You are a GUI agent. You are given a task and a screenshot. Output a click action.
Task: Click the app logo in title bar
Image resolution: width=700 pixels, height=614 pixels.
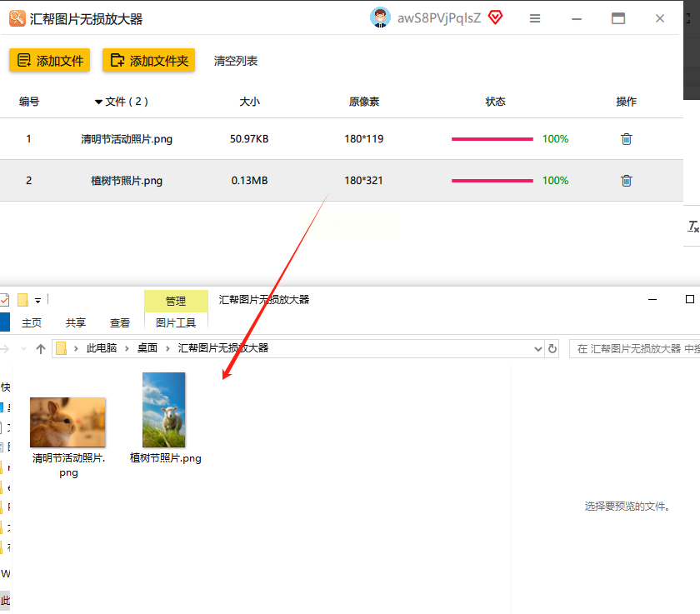[x=17, y=18]
